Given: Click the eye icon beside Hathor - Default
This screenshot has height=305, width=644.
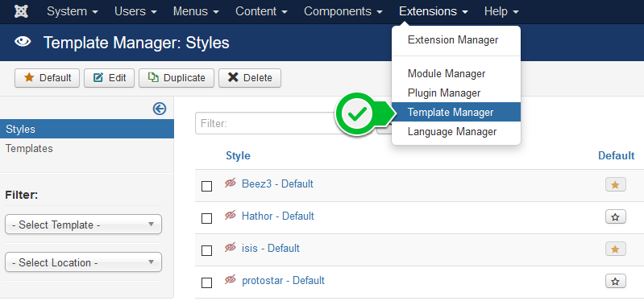Looking at the screenshot, I should (231, 215).
